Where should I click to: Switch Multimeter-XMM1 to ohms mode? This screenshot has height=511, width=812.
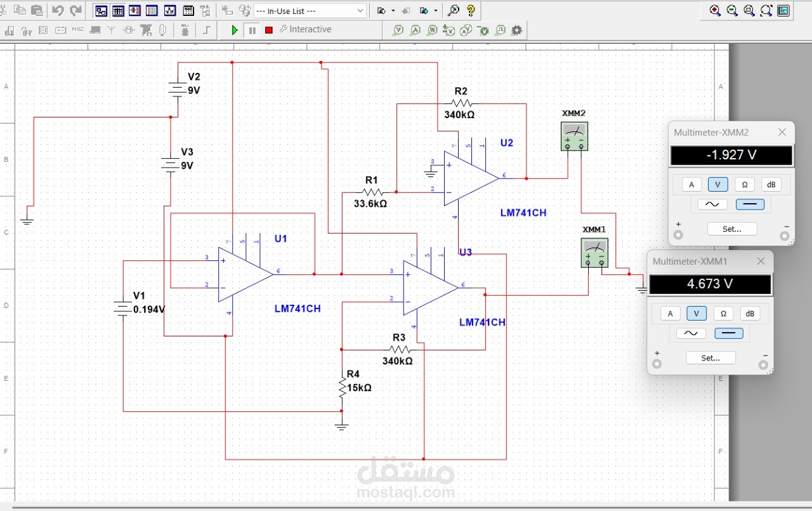click(x=723, y=314)
